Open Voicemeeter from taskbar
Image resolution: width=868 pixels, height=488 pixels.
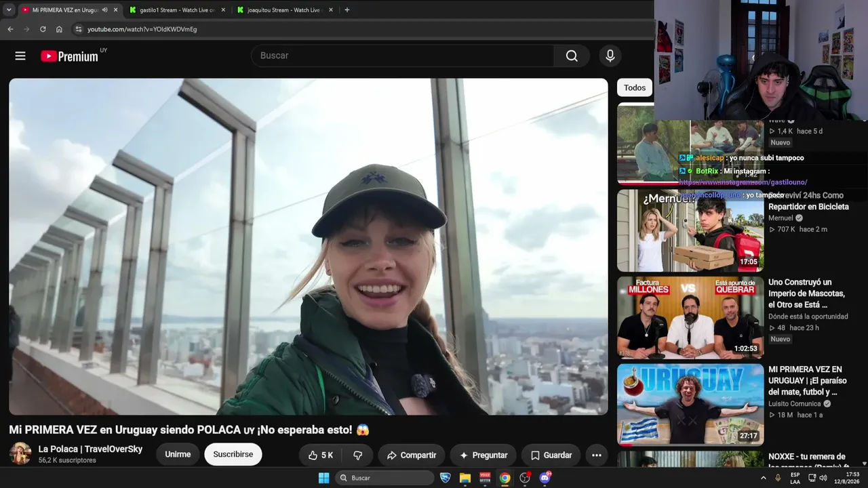(x=485, y=478)
